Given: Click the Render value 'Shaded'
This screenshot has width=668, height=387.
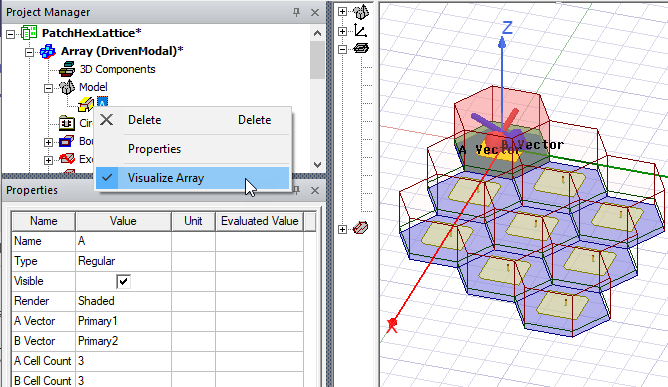Looking at the screenshot, I should (x=123, y=301).
